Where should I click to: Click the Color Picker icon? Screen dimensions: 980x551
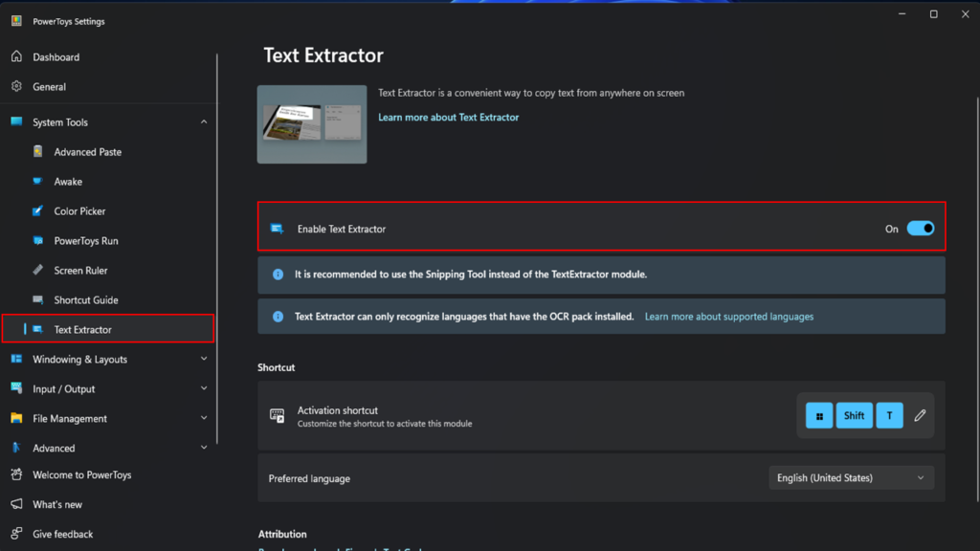(38, 211)
